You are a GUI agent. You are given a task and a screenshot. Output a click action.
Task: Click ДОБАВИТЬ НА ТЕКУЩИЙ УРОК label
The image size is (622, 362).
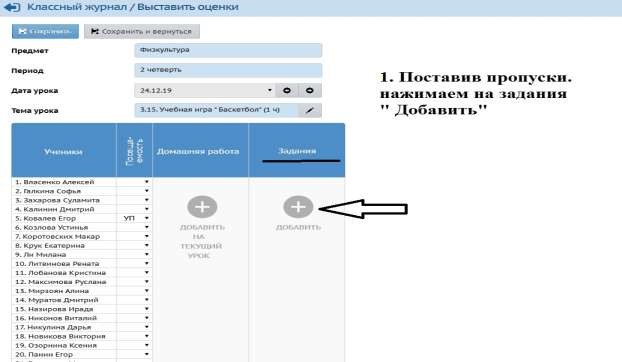tap(202, 241)
